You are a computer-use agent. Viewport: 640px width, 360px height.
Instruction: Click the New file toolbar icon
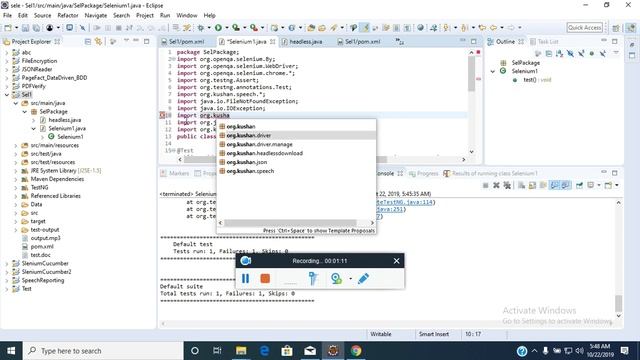point(8,28)
